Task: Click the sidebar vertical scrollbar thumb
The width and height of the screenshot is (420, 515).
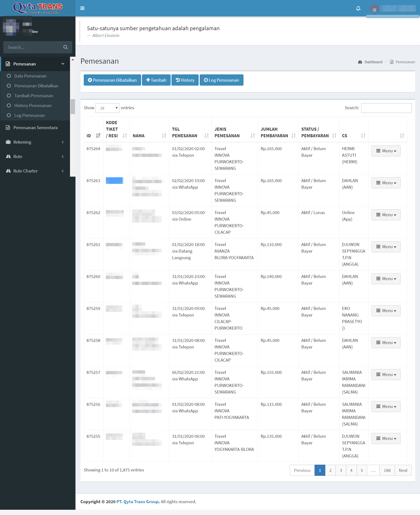Action: [73, 107]
